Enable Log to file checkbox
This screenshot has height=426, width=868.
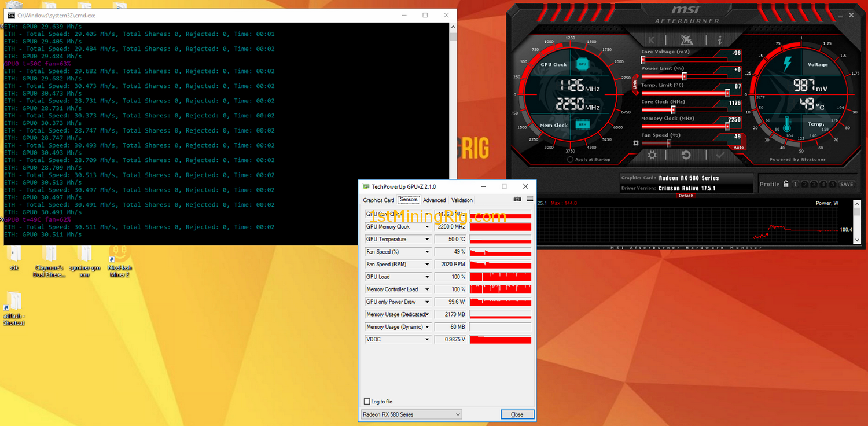(367, 402)
